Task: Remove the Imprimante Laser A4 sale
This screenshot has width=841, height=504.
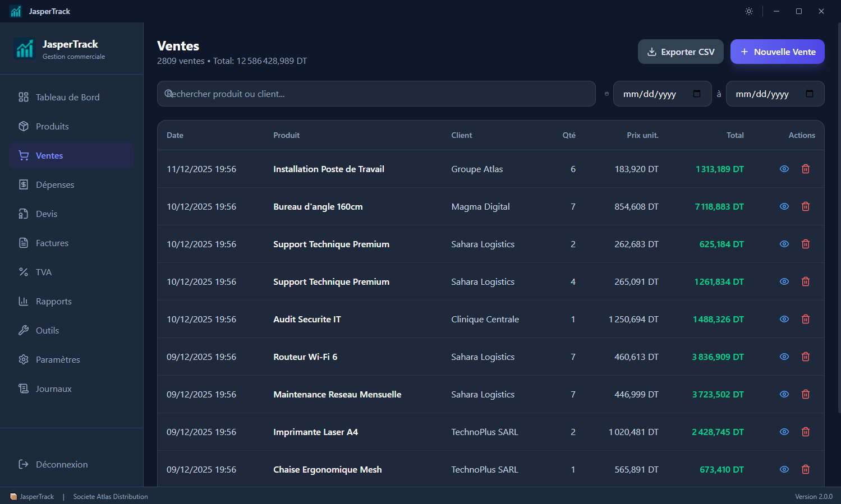Action: (x=806, y=432)
